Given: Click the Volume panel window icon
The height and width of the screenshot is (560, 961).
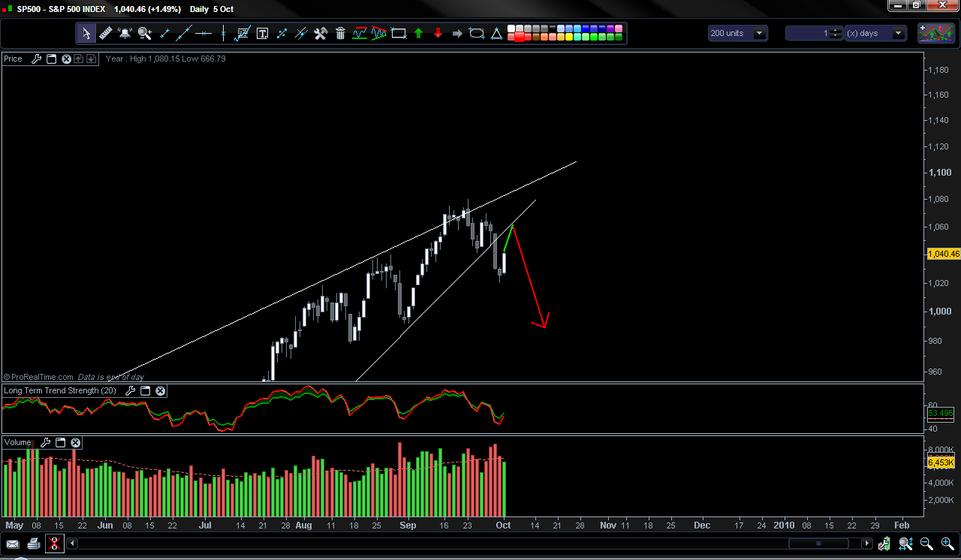Looking at the screenshot, I should coord(61,442).
